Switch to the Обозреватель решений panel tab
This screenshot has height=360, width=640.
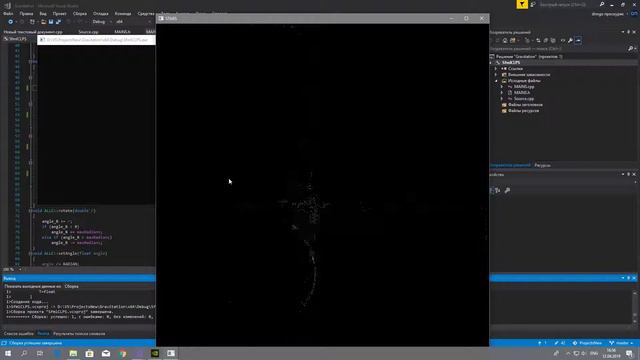tap(510, 165)
